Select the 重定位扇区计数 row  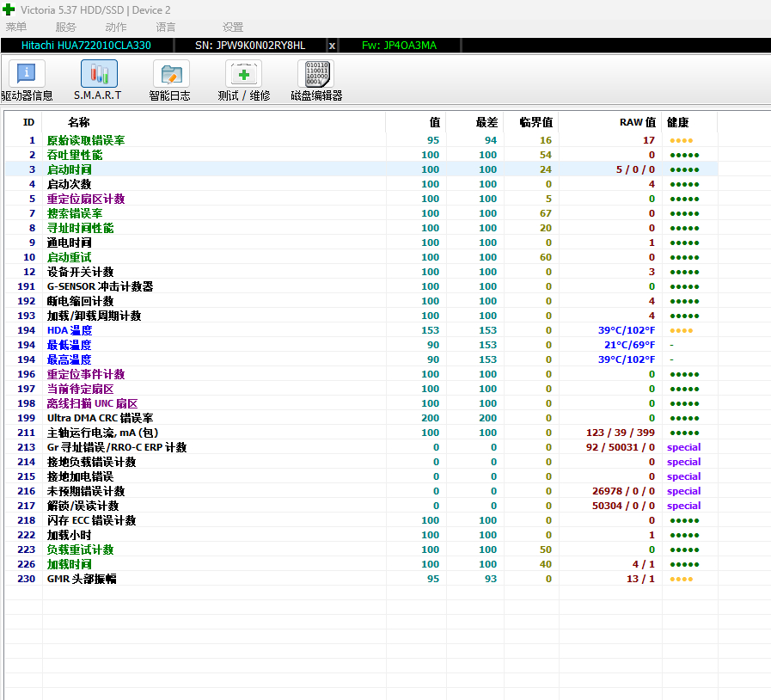361,199
